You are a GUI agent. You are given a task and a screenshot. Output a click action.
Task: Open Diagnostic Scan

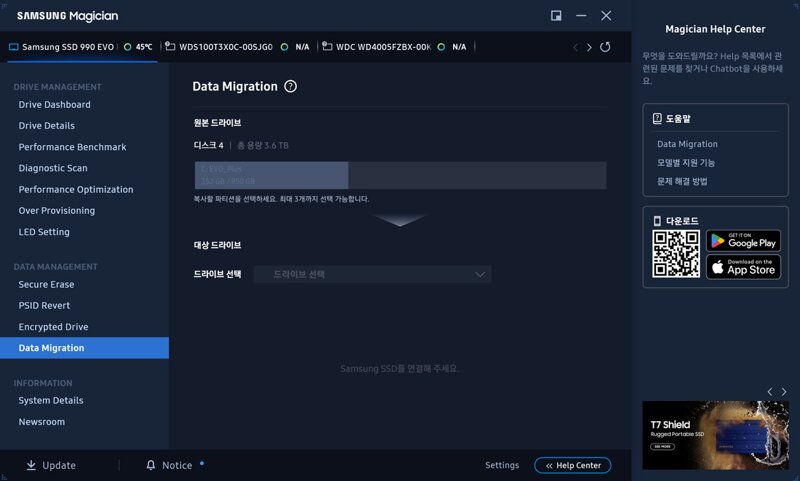53,168
